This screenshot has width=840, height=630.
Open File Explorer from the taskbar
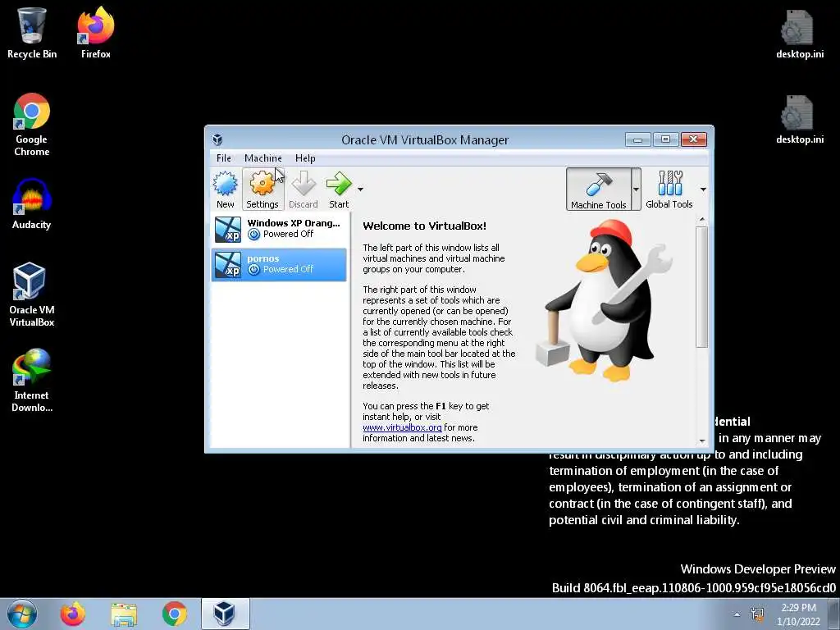pyautogui.click(x=124, y=614)
